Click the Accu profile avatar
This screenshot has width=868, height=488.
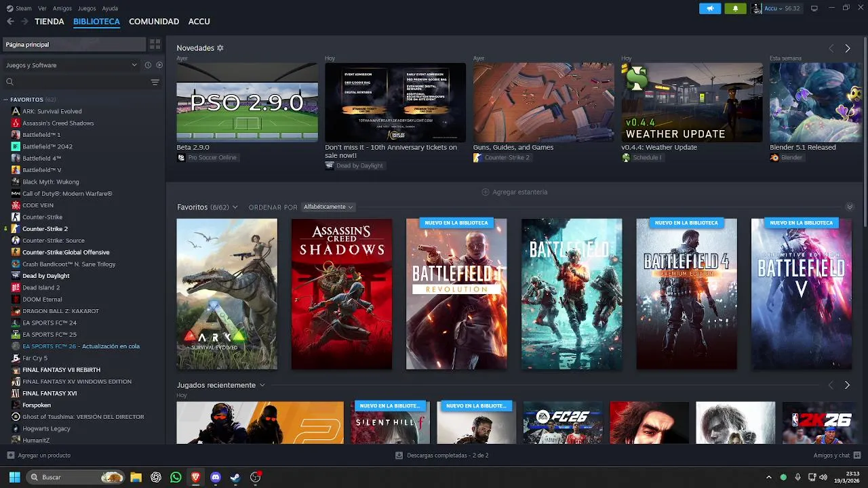coord(757,8)
